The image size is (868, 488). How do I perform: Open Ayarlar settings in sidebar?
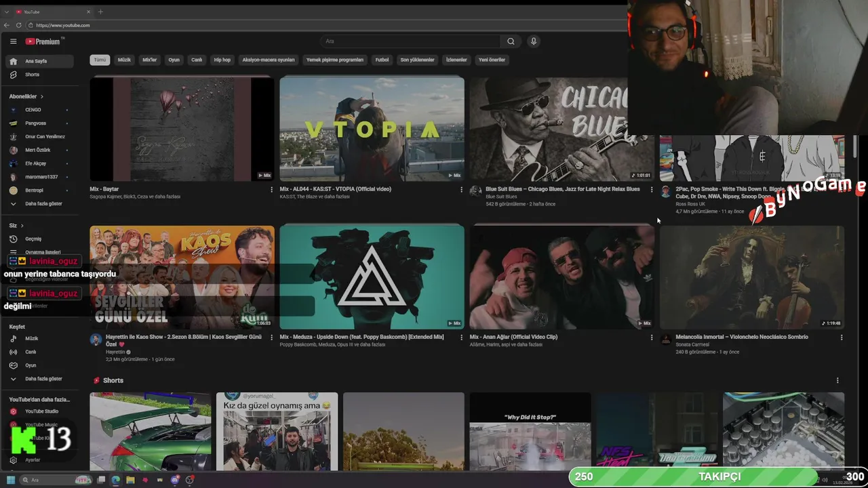(38, 460)
